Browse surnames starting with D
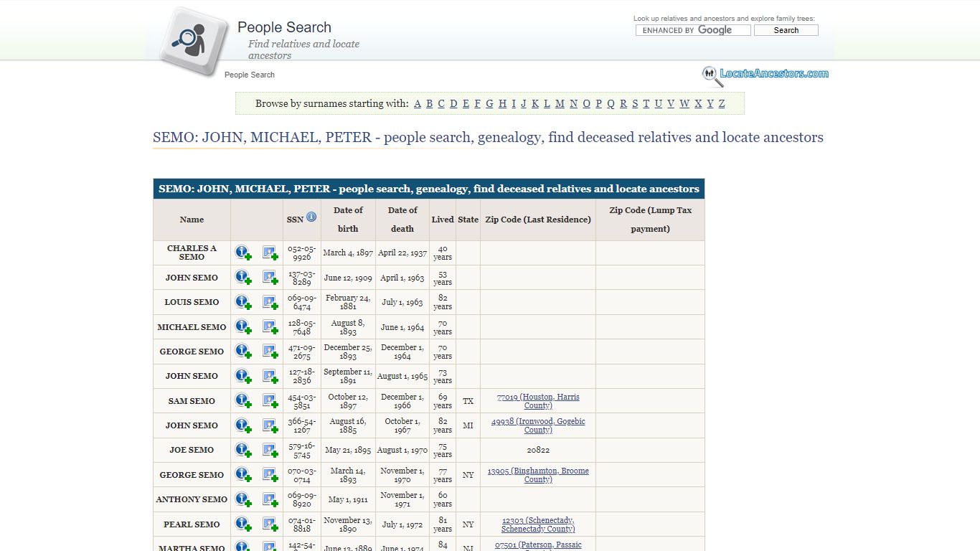This screenshot has height=551, width=980. pos(453,103)
